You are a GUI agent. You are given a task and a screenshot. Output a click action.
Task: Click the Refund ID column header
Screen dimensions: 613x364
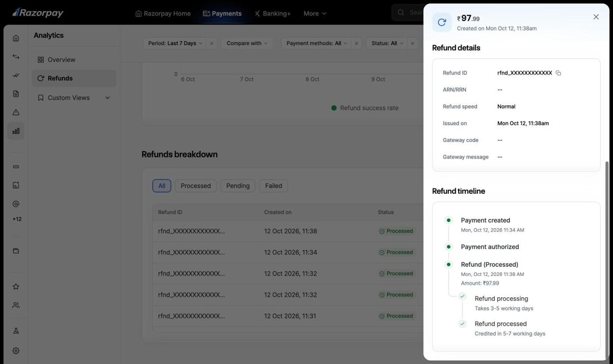tap(170, 213)
